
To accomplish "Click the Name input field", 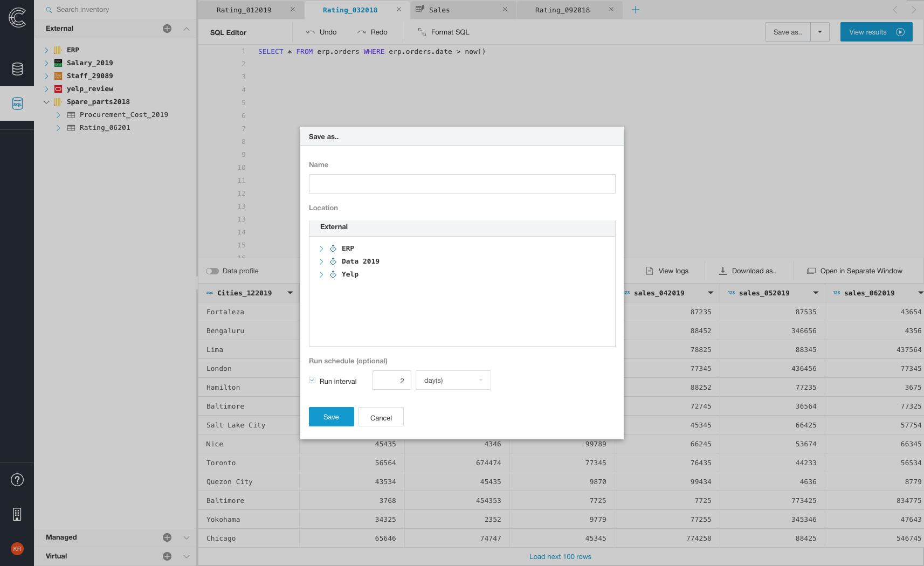I will click(462, 184).
